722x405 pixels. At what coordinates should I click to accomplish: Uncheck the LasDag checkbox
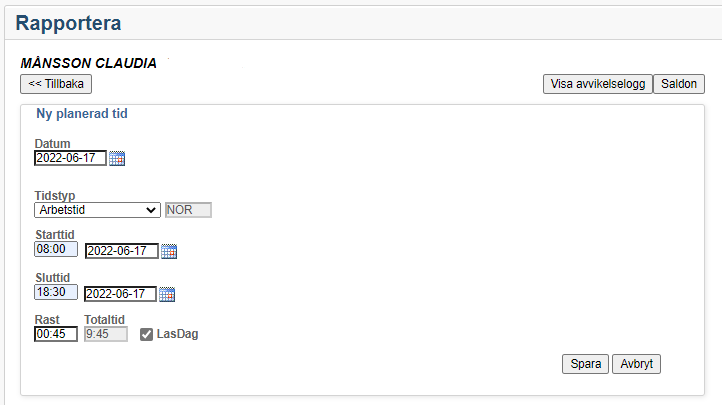(146, 335)
